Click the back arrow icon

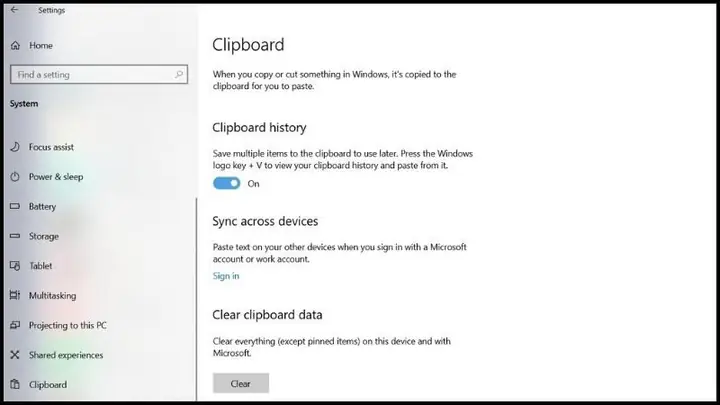coord(14,10)
